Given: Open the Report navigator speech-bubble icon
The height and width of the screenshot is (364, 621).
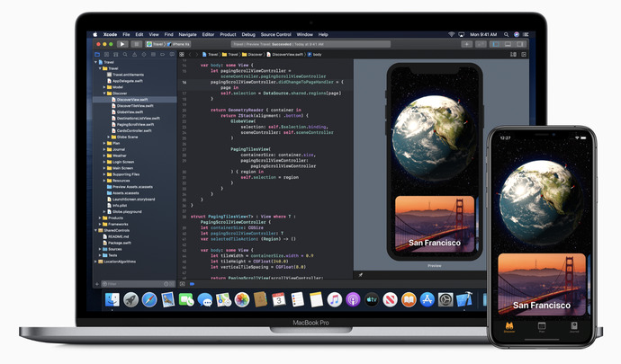Looking at the screenshot, I should (x=172, y=55).
